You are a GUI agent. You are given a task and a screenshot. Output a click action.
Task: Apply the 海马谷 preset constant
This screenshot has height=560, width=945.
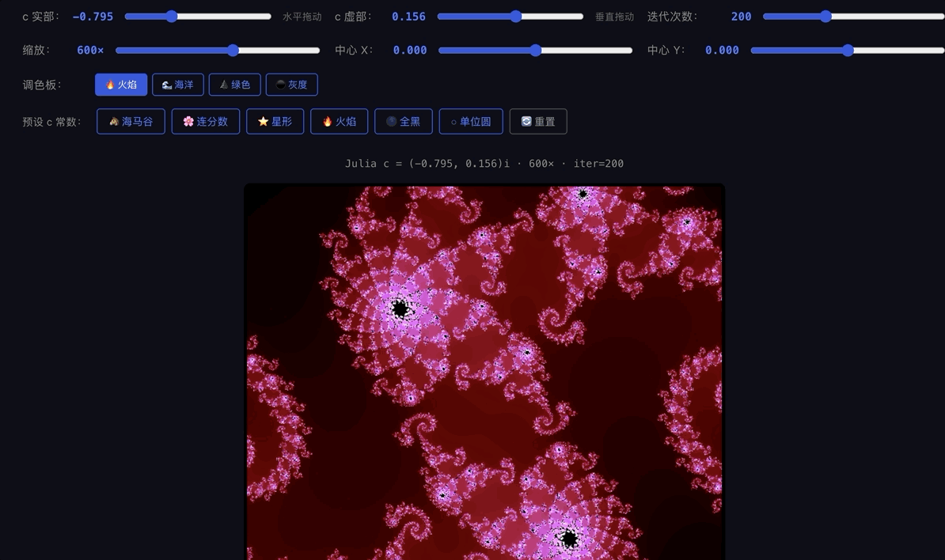(x=131, y=122)
